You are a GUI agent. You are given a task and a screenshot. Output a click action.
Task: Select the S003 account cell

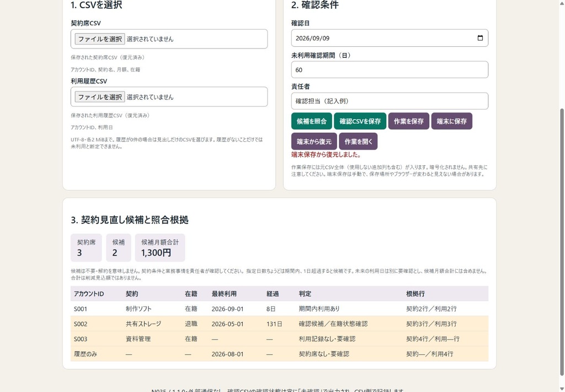point(81,339)
